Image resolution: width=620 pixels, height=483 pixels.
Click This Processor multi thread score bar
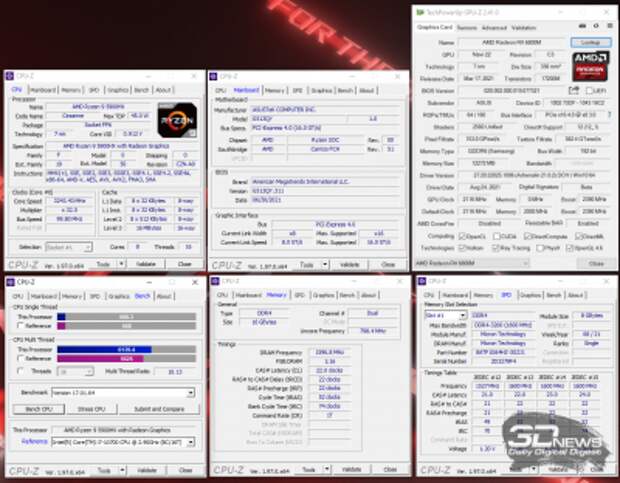127,349
